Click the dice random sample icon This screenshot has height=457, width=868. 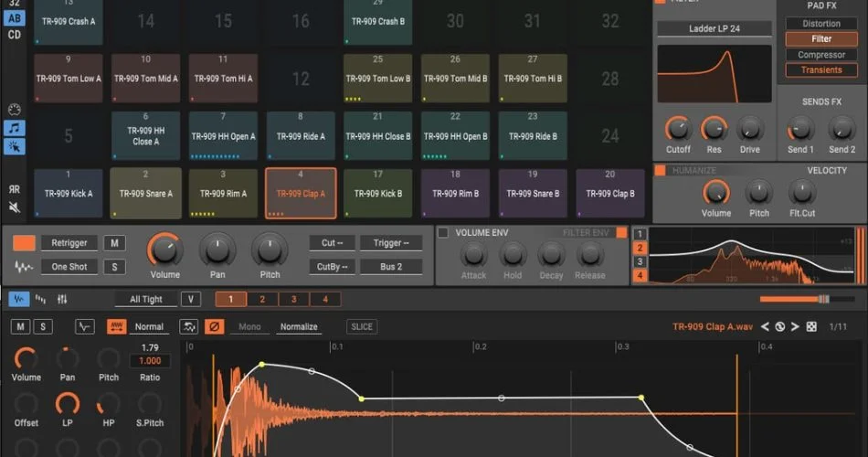click(x=811, y=327)
